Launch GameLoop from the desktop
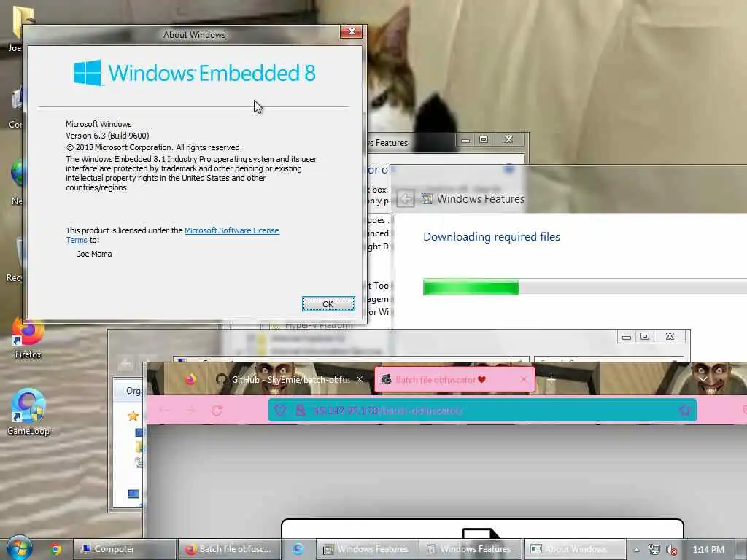The height and width of the screenshot is (560, 747). (28, 413)
